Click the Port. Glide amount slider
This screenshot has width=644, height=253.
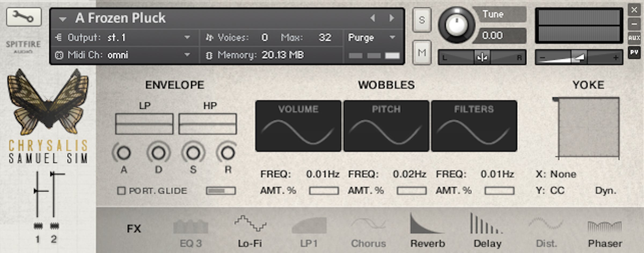point(221,191)
